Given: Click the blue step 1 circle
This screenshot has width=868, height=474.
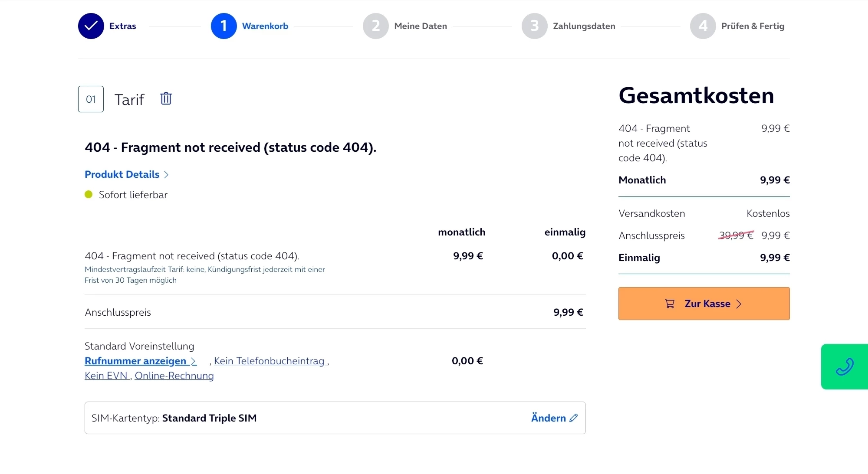Looking at the screenshot, I should 224,26.
